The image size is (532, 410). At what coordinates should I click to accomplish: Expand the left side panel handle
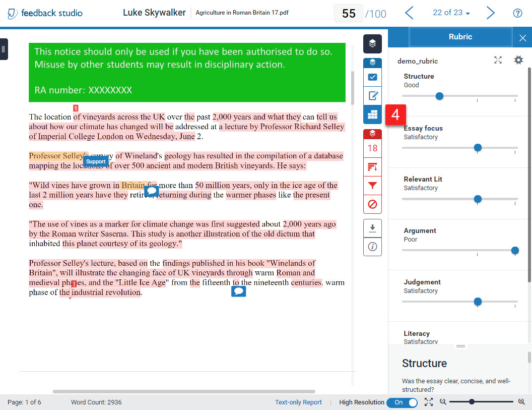click(4, 49)
